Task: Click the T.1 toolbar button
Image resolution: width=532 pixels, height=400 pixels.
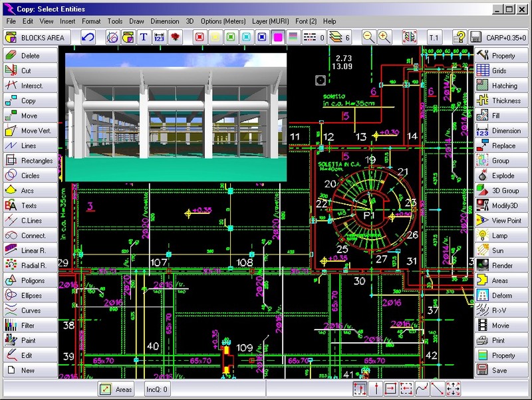Action: [x=434, y=37]
